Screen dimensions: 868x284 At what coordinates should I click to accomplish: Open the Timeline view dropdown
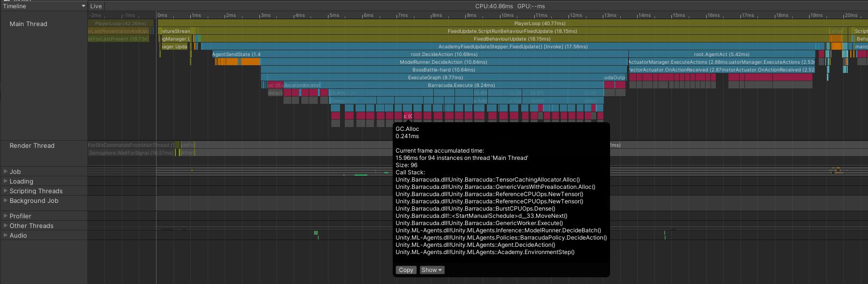(x=44, y=6)
